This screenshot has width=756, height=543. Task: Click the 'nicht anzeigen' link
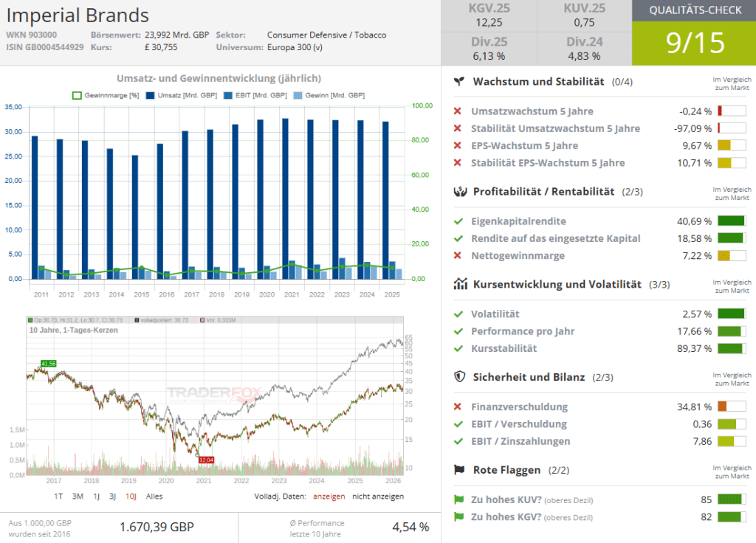[x=377, y=497]
